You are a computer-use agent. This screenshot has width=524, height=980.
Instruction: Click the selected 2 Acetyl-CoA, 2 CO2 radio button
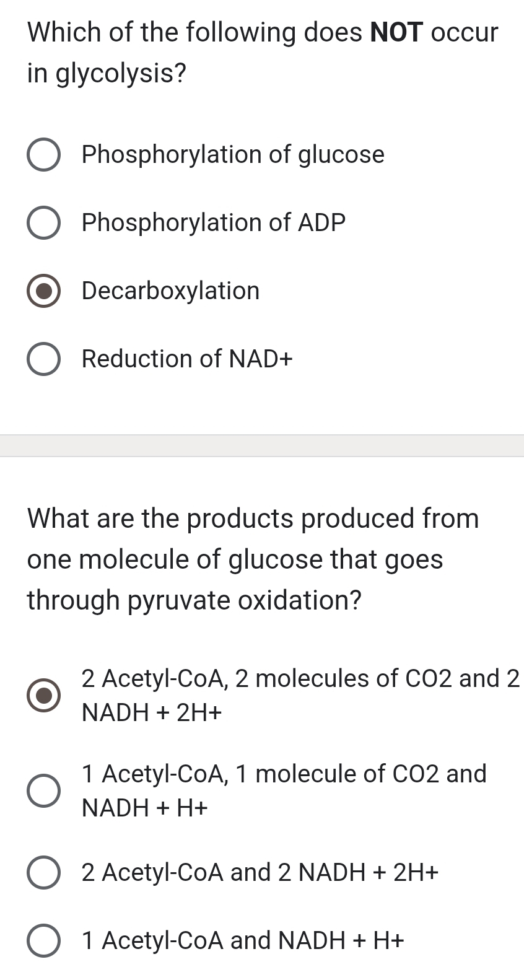(43, 694)
